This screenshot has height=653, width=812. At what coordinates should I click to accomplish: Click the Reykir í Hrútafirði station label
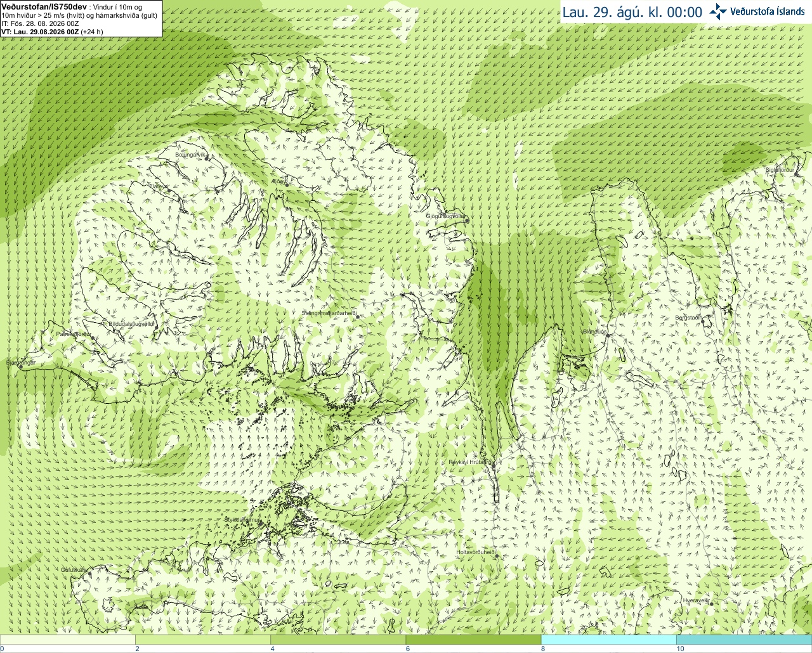coord(471,462)
